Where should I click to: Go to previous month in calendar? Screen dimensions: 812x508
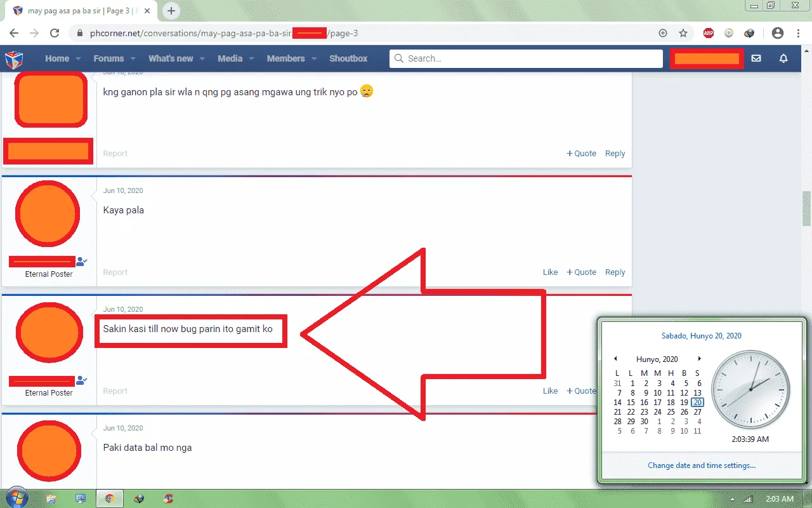(615, 359)
